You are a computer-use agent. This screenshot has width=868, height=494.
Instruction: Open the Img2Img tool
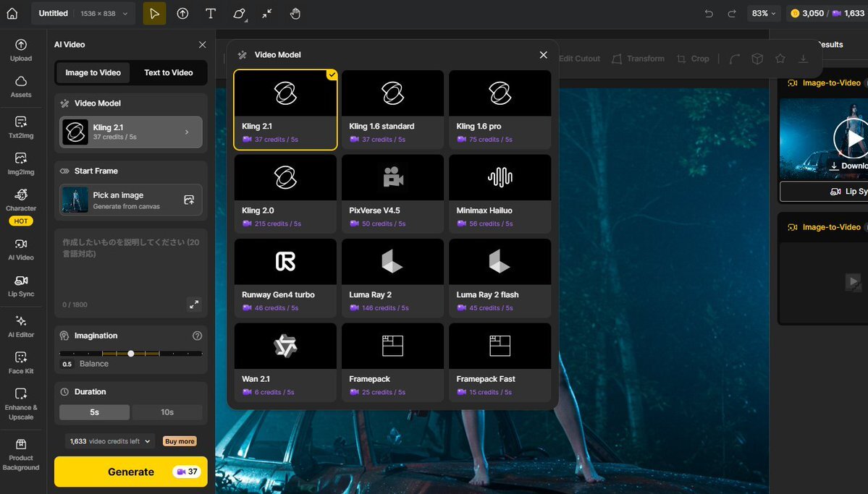tap(21, 163)
